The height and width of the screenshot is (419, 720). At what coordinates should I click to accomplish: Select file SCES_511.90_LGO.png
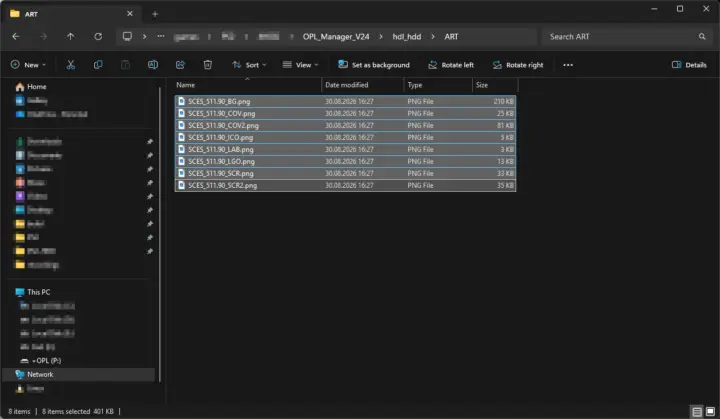(345, 161)
